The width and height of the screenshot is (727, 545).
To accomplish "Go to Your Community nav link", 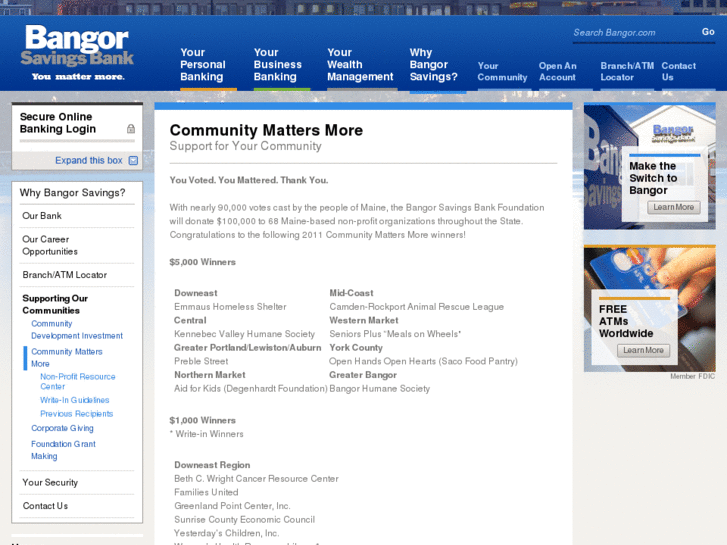I will pyautogui.click(x=502, y=71).
